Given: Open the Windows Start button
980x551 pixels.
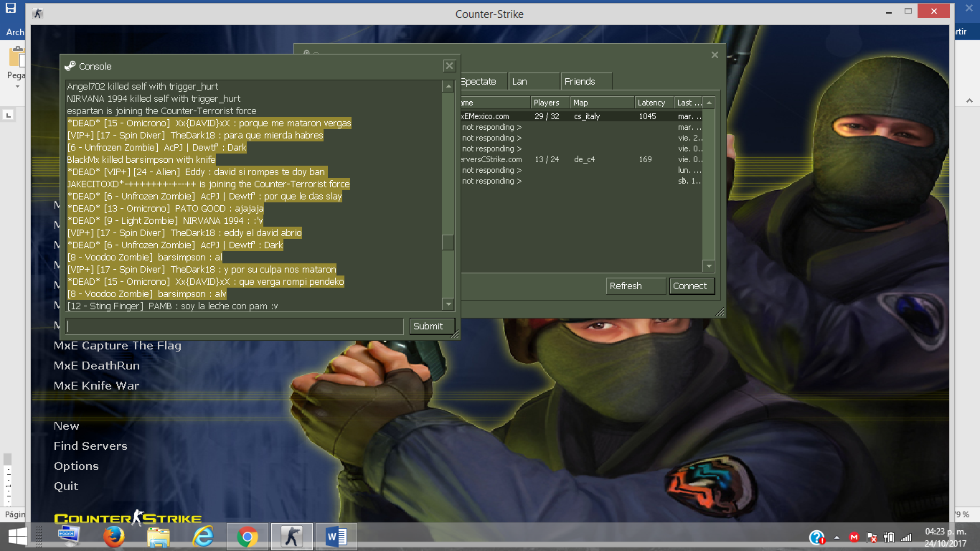Looking at the screenshot, I should point(17,536).
